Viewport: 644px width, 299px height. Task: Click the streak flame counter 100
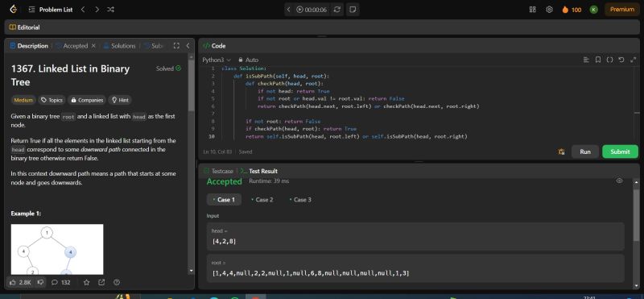tap(572, 10)
